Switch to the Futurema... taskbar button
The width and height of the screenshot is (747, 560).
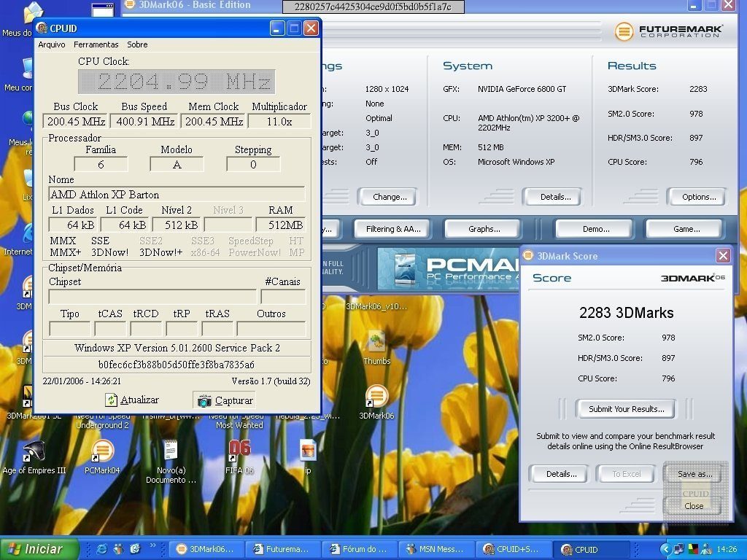pyautogui.click(x=283, y=549)
